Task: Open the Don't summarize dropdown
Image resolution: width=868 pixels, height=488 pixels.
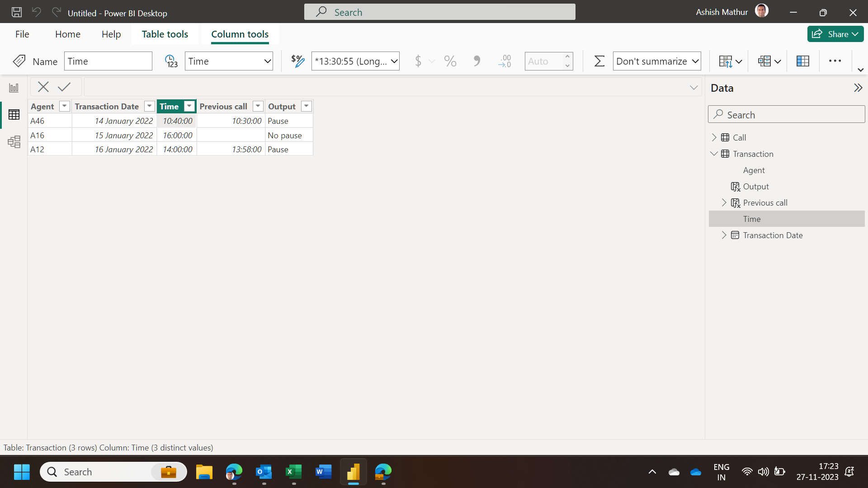Action: 657,61
